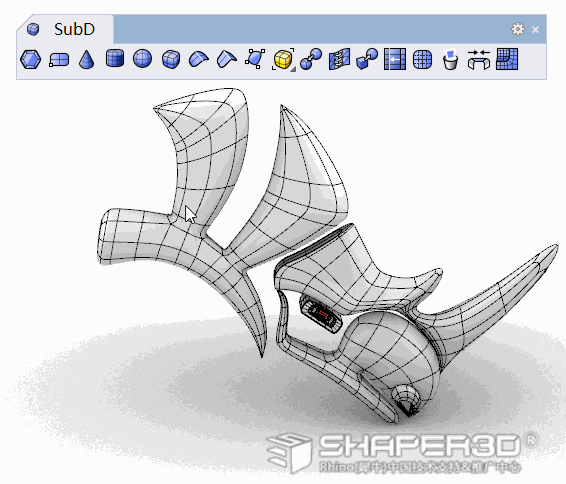Open the SubD panel gear options
Image resolution: width=566 pixels, height=484 pixels.
point(518,29)
